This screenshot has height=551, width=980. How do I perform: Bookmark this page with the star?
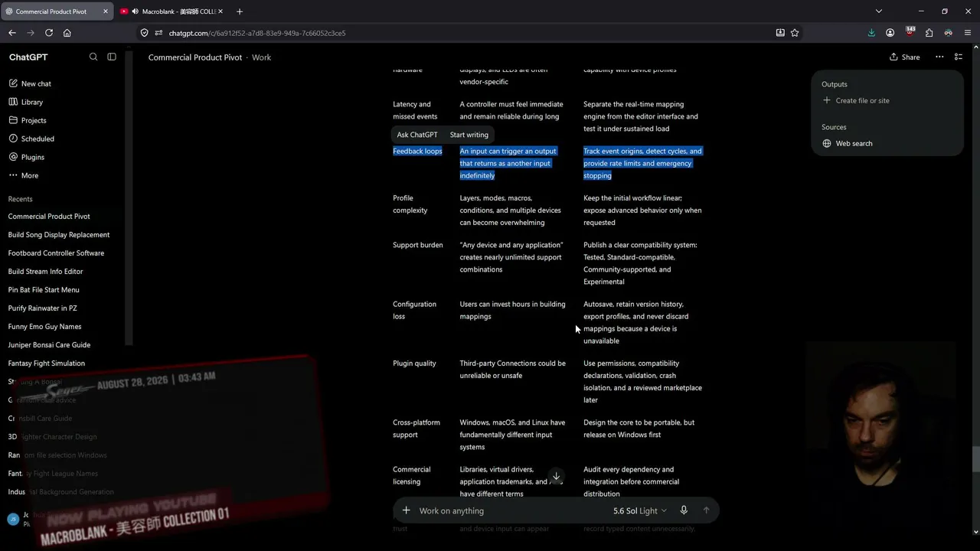(795, 33)
